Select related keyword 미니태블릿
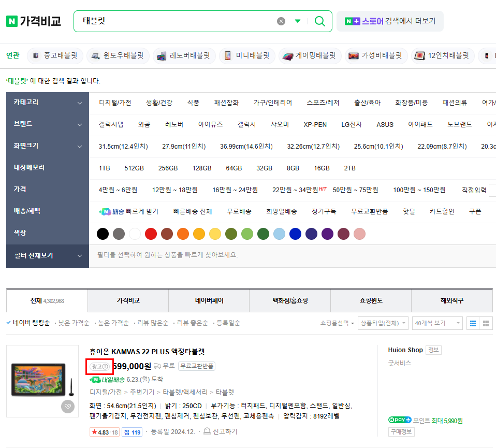Screen dimensions: 496x448 247,56
